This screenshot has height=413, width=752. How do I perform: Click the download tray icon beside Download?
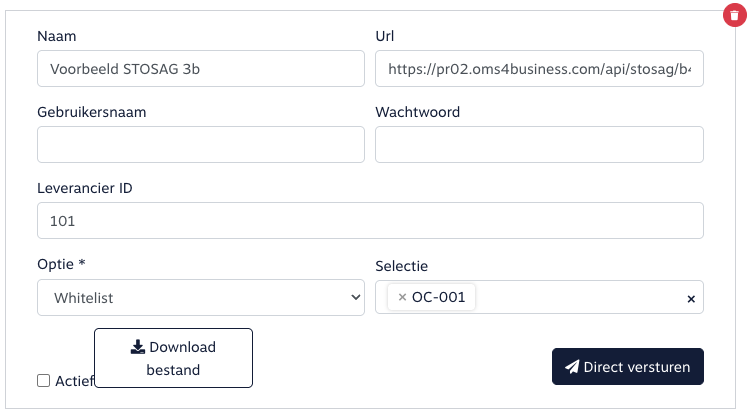(x=138, y=347)
